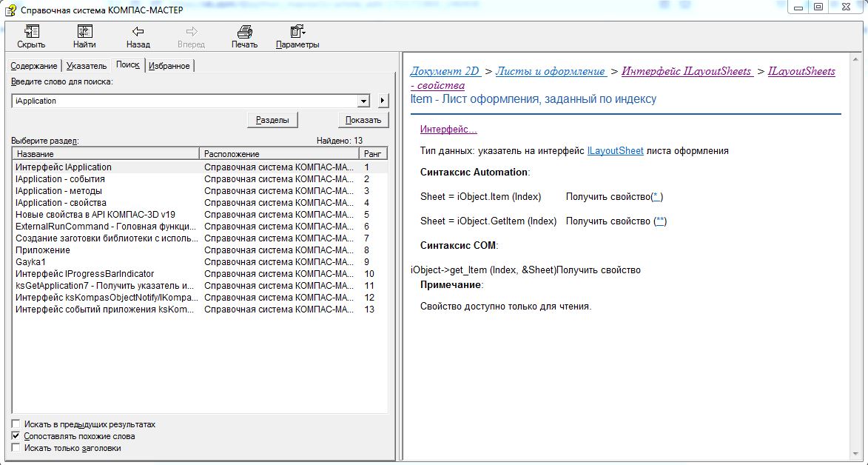
Task: Toggle Сопоставлять похожие слова checkbox
Action: click(16, 435)
